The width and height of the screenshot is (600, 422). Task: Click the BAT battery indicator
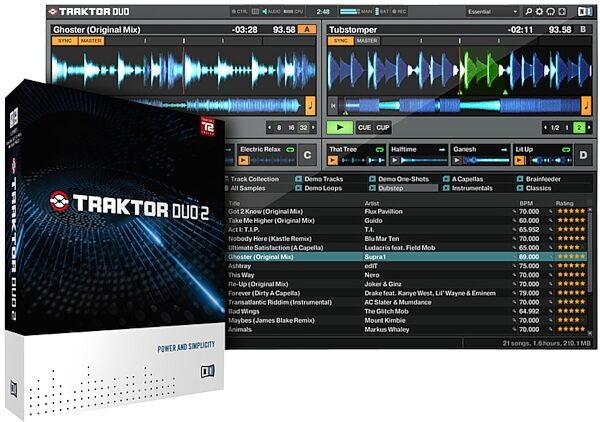click(x=382, y=11)
